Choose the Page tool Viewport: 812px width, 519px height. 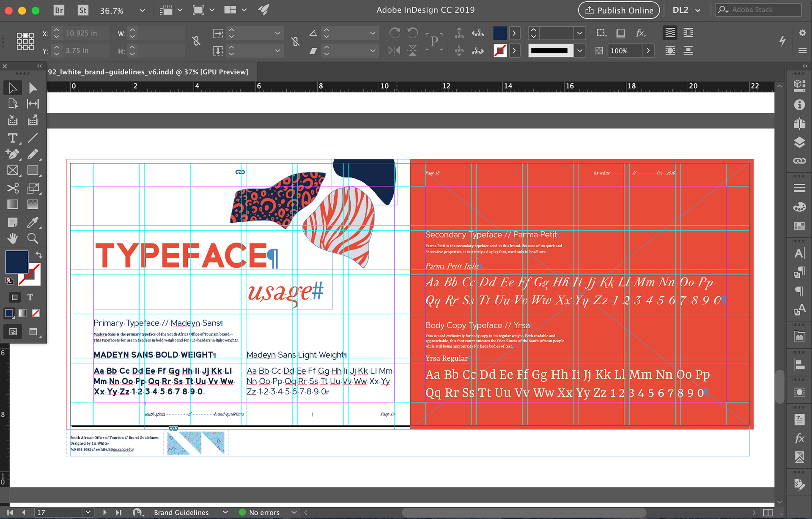coord(13,104)
